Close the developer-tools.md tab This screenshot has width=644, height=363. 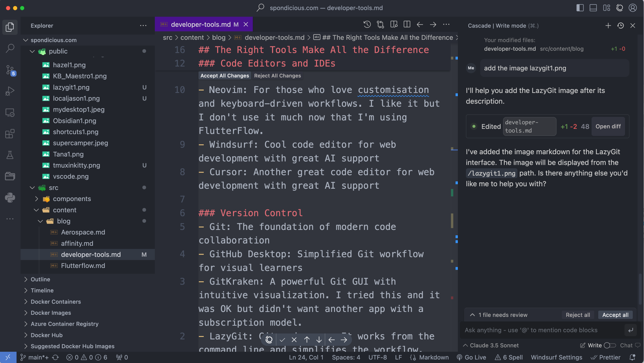tap(246, 24)
